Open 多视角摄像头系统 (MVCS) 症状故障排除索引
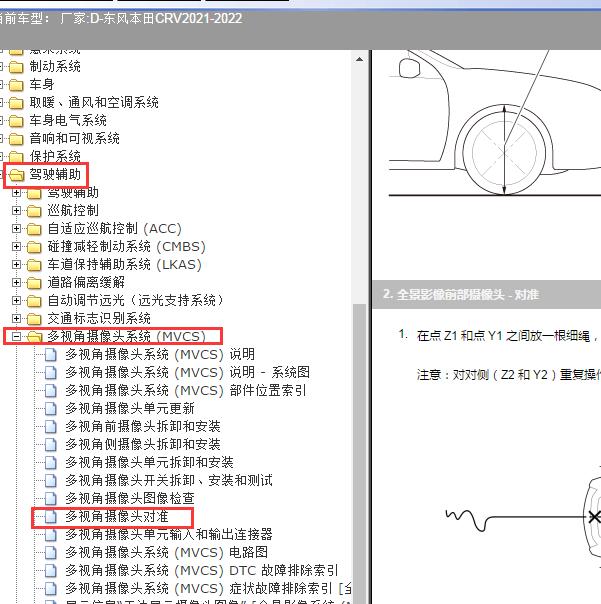601x604 pixels. [208, 589]
